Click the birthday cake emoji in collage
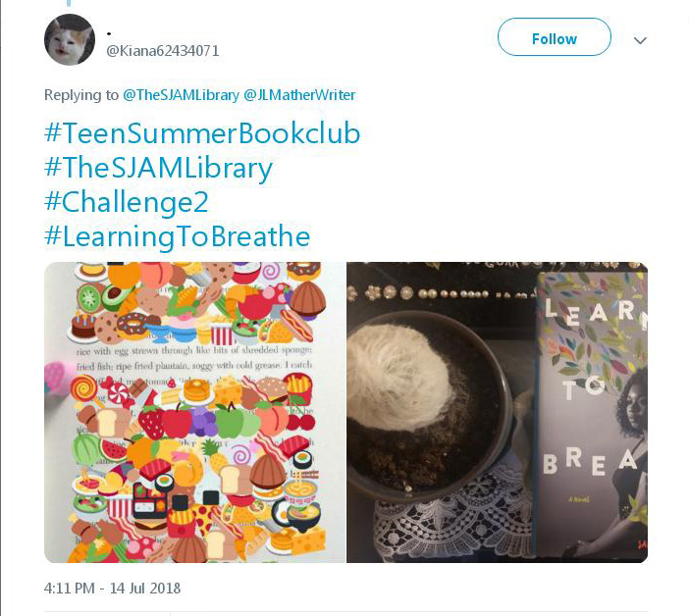 pyautogui.click(x=83, y=326)
